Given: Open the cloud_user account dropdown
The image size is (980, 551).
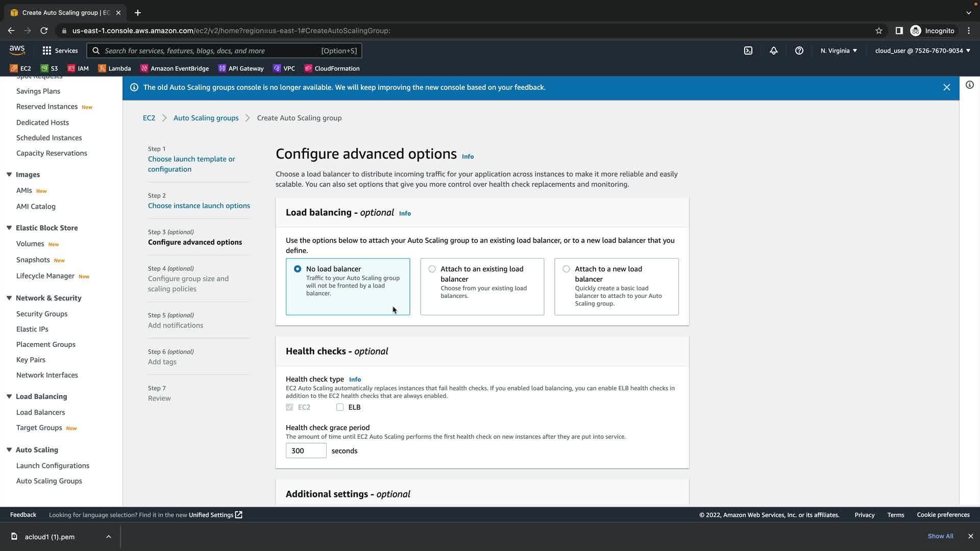Looking at the screenshot, I should point(922,51).
